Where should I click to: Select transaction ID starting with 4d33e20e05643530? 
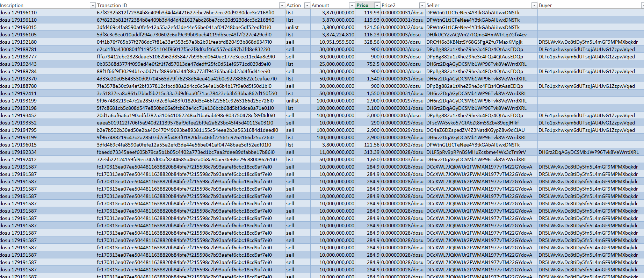click(x=190, y=79)
